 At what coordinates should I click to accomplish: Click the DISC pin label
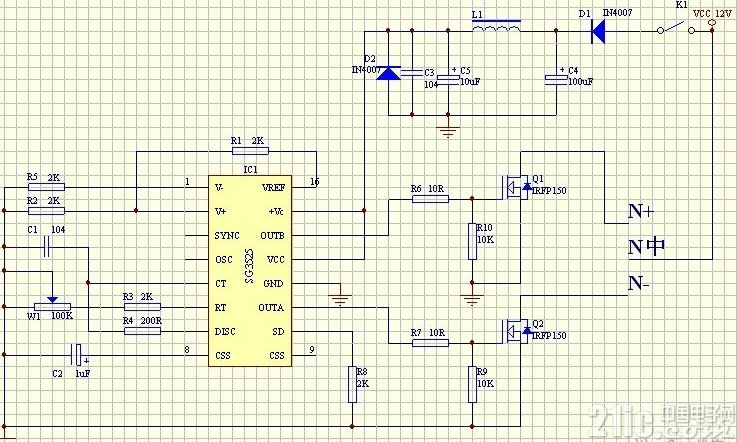(x=225, y=332)
